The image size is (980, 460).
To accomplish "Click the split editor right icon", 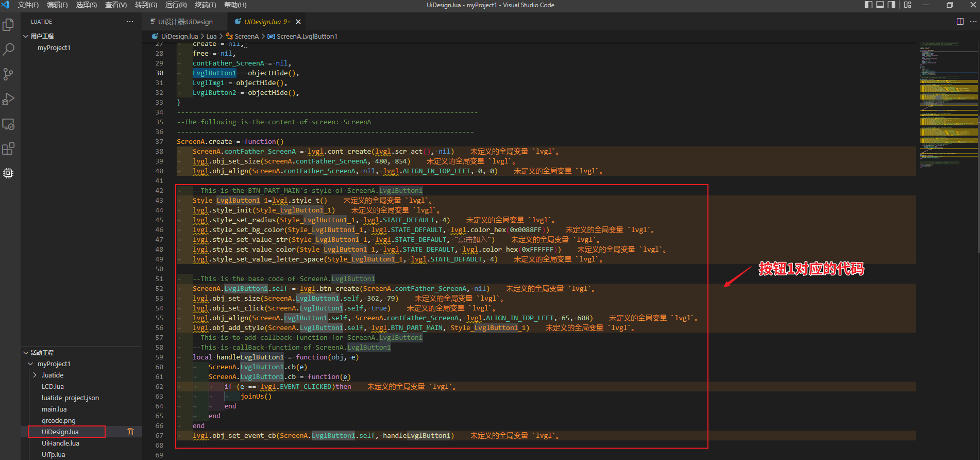I will [x=960, y=22].
